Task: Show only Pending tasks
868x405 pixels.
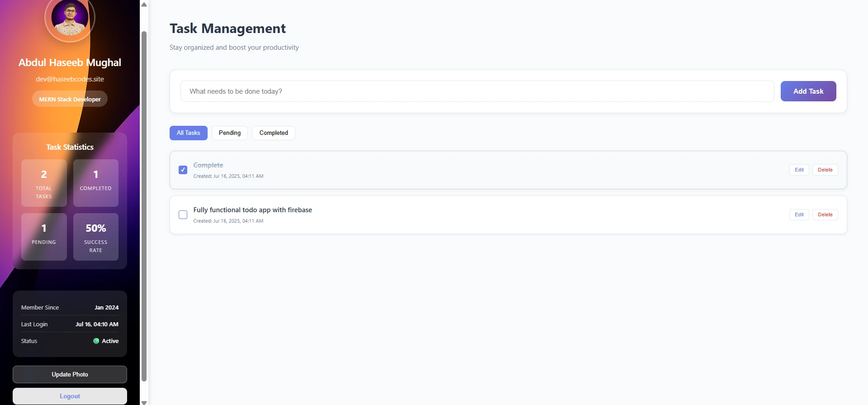Action: (x=229, y=133)
